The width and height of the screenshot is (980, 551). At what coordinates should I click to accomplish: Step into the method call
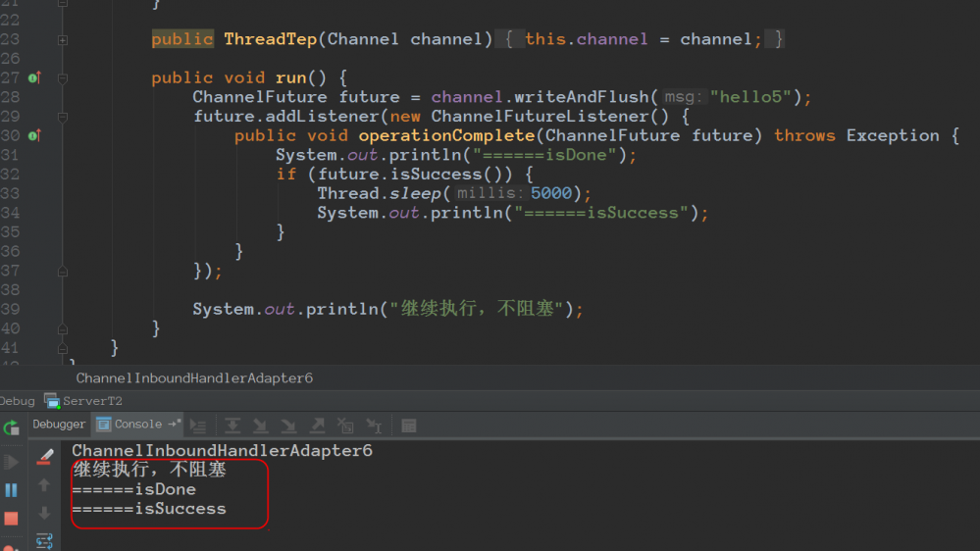coord(261,426)
